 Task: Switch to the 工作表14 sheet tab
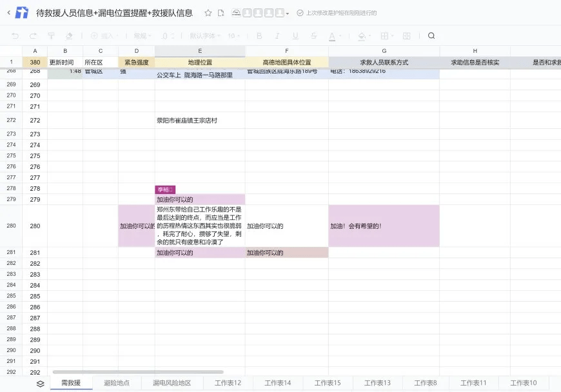[278, 383]
